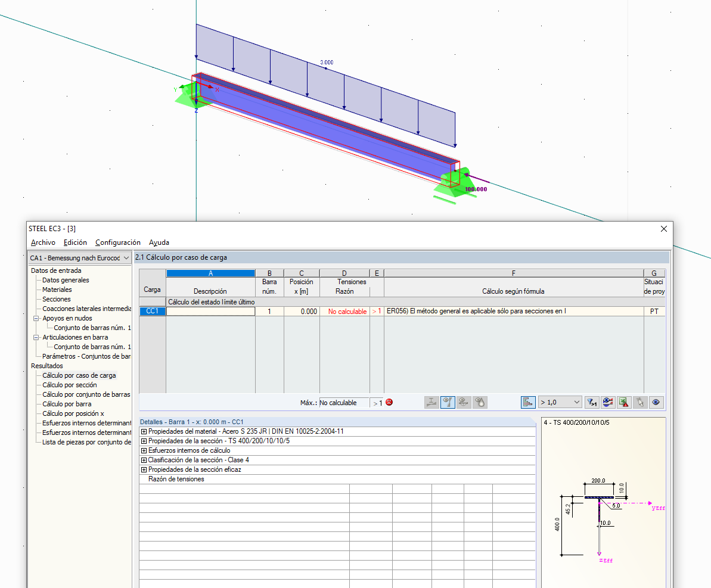Viewport: 711px width, 588px height.
Task: Click the No calculable result cell in table
Action: (x=344, y=312)
